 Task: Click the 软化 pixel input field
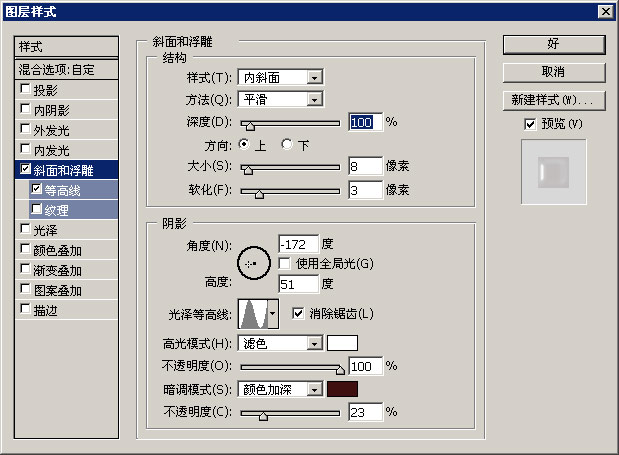[366, 190]
